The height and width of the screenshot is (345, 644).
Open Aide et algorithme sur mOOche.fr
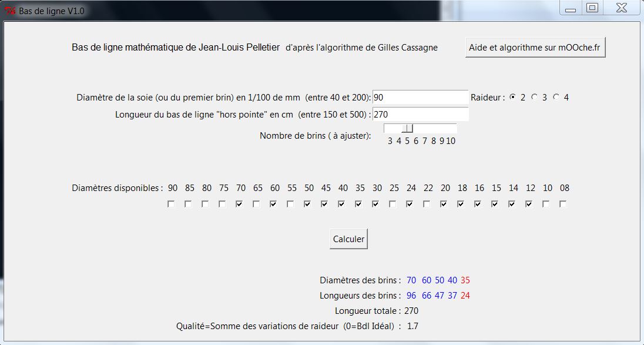[x=535, y=48]
